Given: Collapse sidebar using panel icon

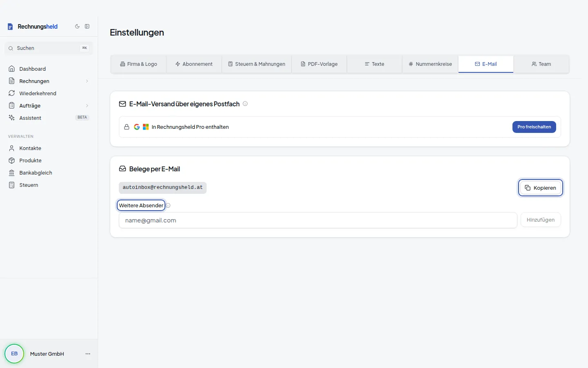Looking at the screenshot, I should tap(87, 27).
